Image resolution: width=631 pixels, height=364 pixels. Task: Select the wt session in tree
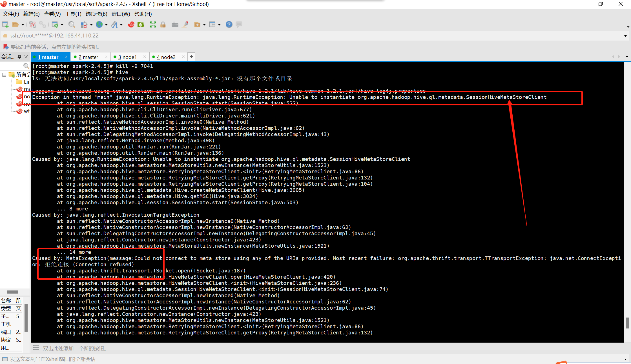(26, 111)
